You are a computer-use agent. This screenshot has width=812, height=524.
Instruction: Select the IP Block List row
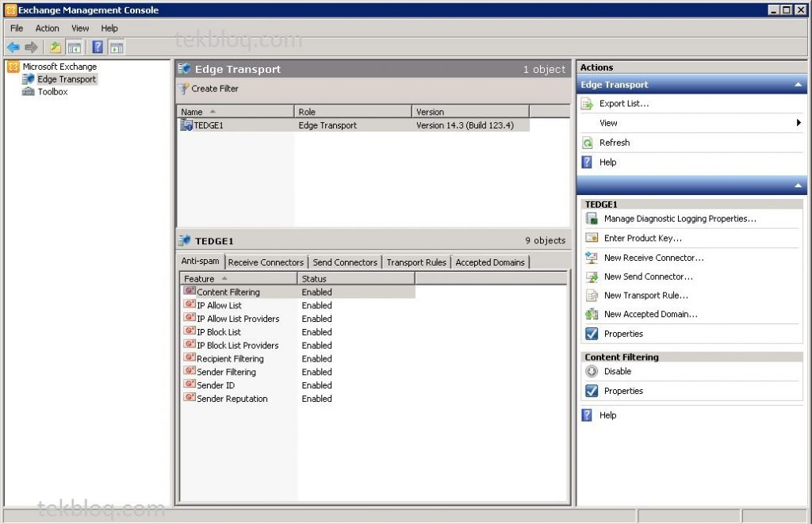[x=298, y=332]
